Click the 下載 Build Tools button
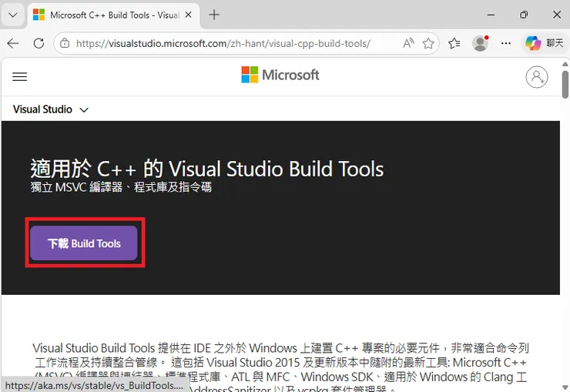 pos(84,243)
